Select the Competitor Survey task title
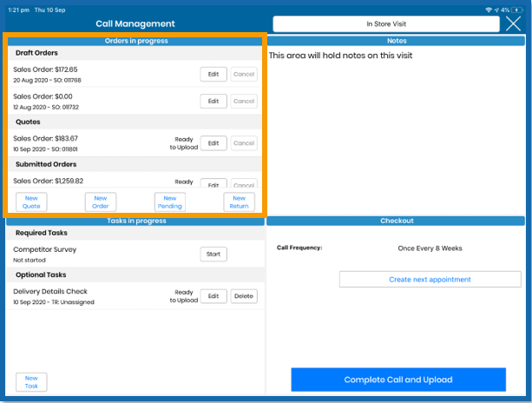532x403 pixels. (45, 249)
